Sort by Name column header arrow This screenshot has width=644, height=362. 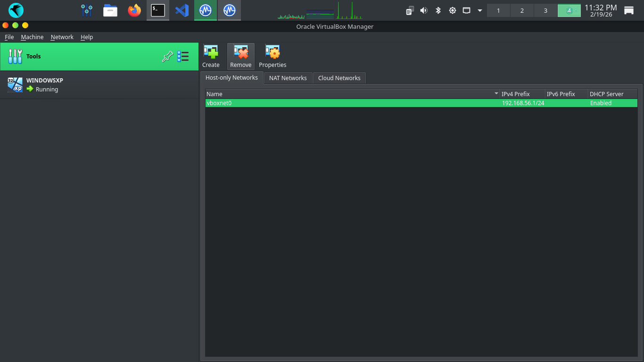tap(496, 94)
